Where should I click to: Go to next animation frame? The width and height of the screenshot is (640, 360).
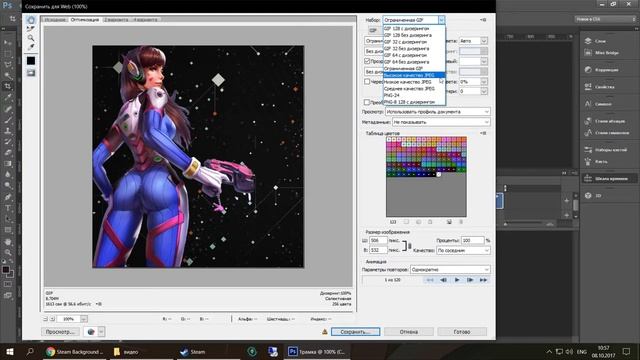[x=470, y=280]
